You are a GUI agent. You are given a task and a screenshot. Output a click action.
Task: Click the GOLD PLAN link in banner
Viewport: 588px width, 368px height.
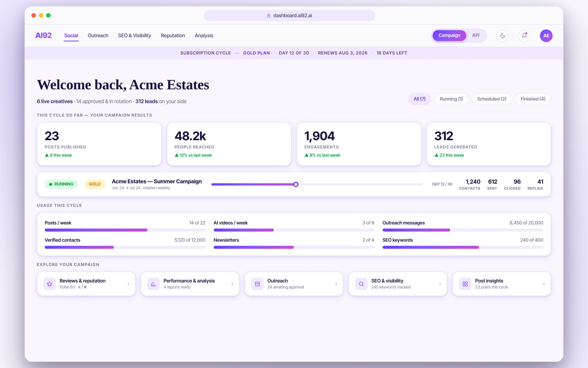256,53
